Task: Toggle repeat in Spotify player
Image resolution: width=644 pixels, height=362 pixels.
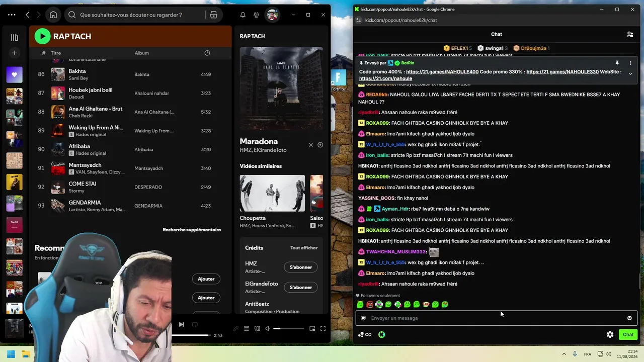Action: coord(195,324)
